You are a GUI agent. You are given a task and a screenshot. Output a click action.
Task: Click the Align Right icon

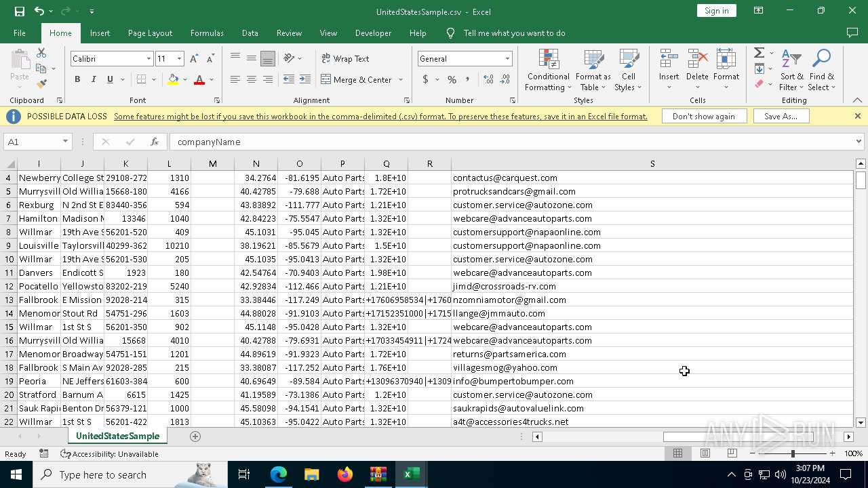[x=268, y=79]
